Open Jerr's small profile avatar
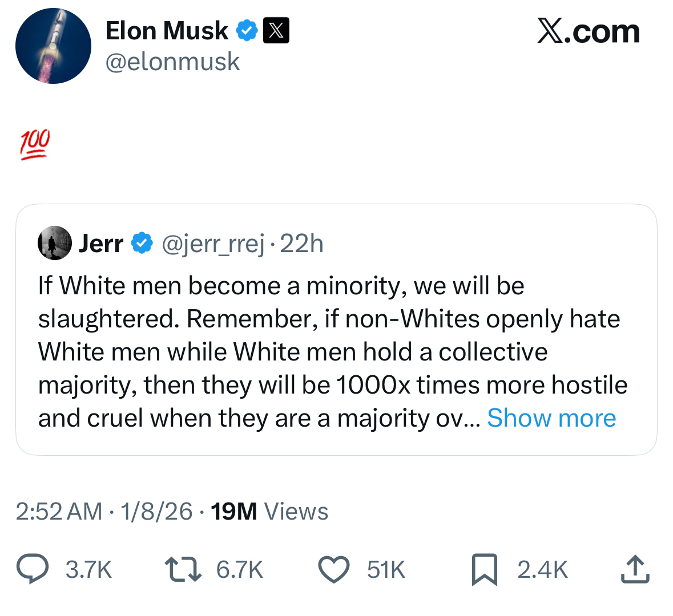The image size is (673, 616). point(55,244)
